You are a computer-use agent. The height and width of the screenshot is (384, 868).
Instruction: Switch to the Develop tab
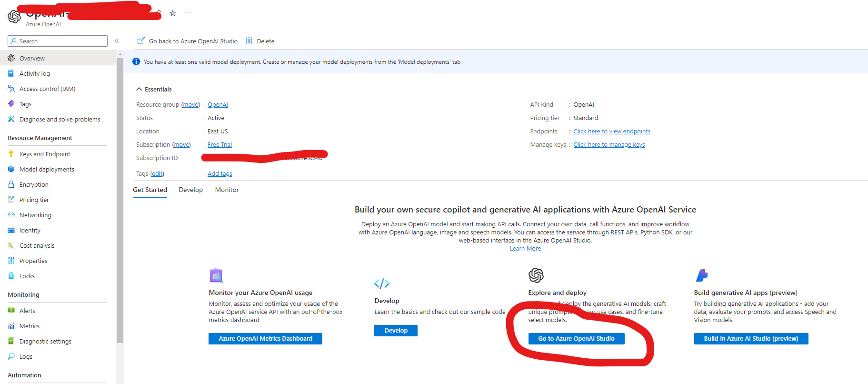coord(191,190)
